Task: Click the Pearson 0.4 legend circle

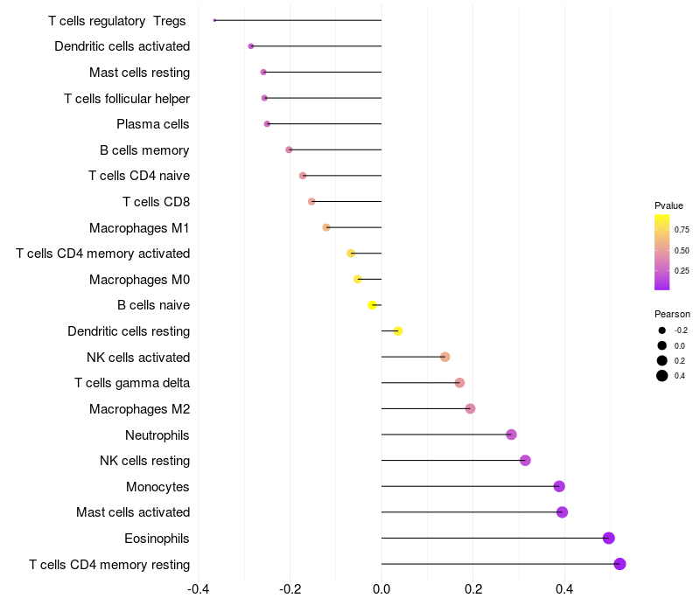Action: point(661,376)
